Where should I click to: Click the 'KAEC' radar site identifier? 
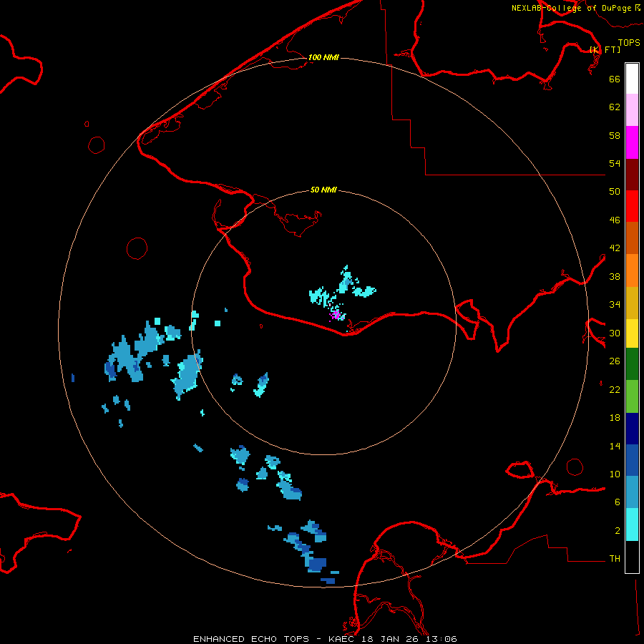[342, 639]
